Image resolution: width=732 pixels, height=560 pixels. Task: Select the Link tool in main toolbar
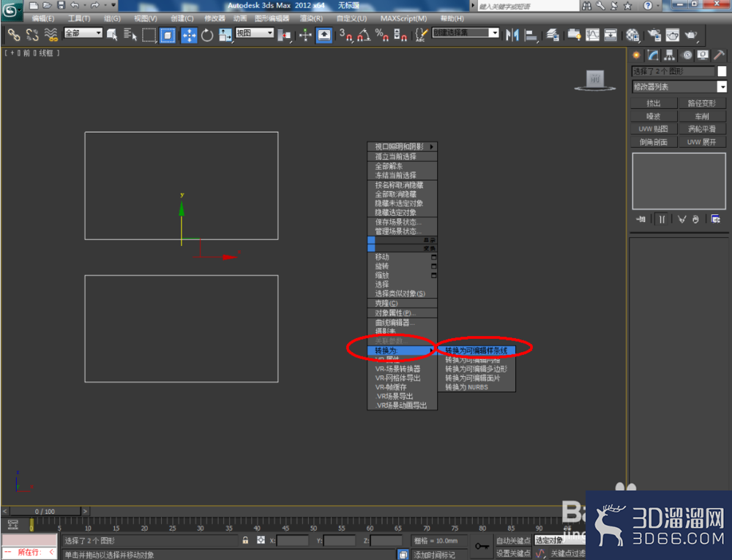(13, 34)
